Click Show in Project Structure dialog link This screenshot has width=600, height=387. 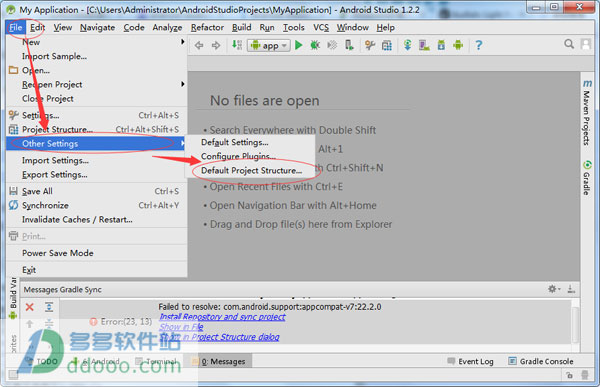point(219,337)
